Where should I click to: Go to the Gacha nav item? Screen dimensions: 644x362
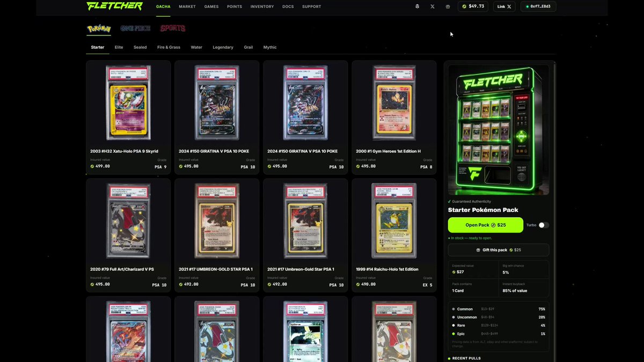[x=163, y=6]
